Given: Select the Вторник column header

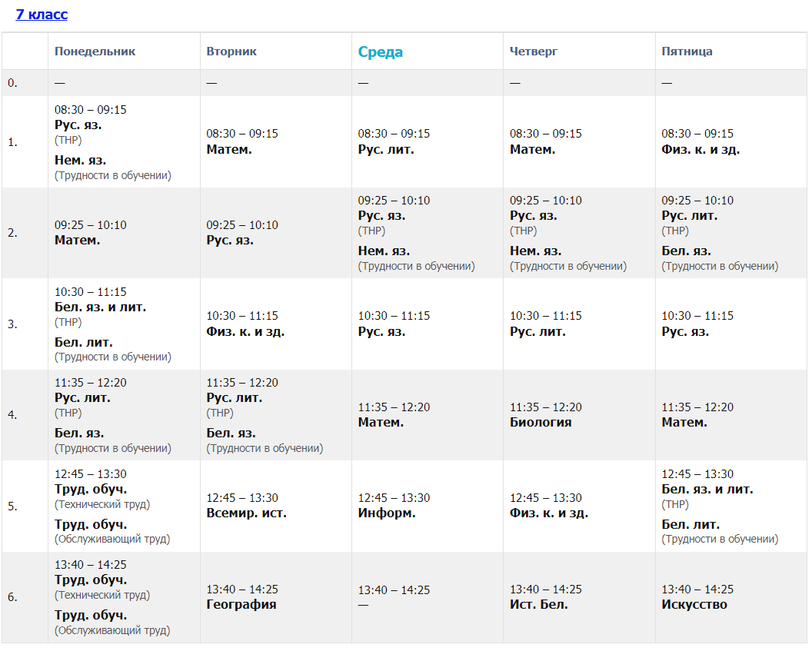Looking at the screenshot, I should click(231, 51).
